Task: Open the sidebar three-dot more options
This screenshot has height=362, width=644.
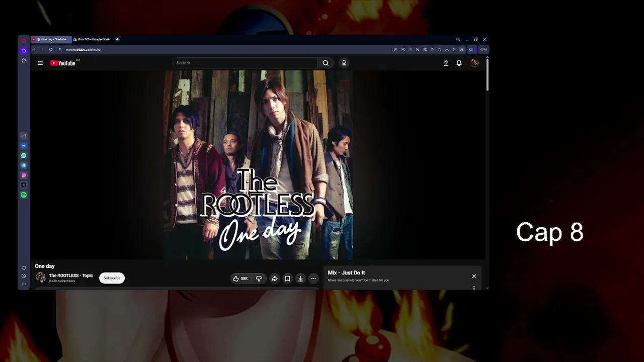Action: pos(24,284)
